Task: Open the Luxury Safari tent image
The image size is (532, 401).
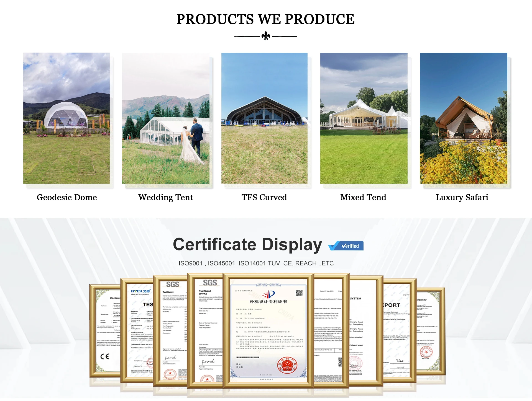Action: pyautogui.click(x=464, y=118)
